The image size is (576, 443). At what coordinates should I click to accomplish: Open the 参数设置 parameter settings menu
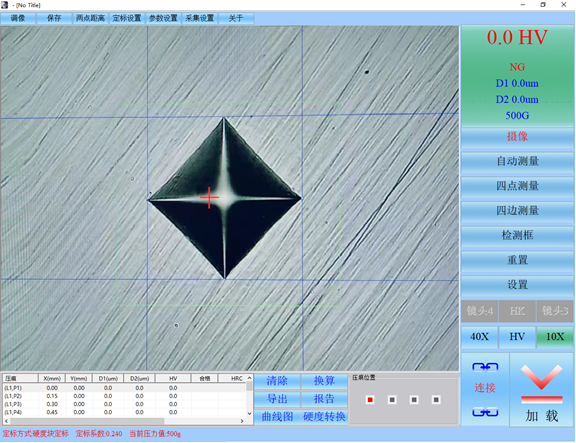[x=163, y=18]
